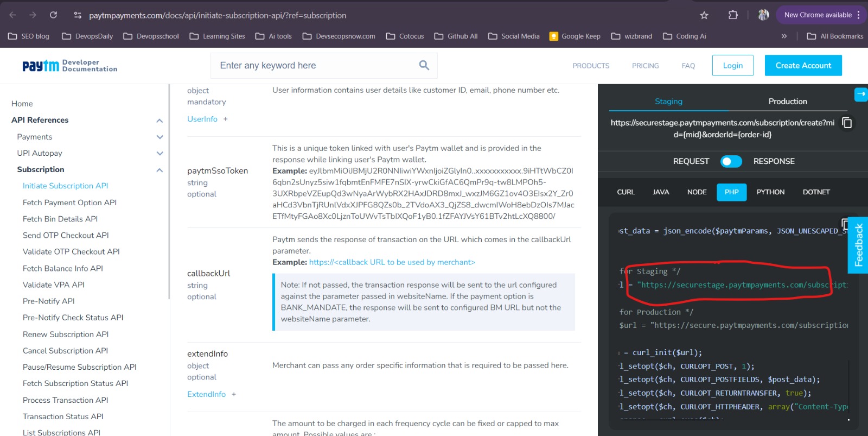Expand the UPI Autopay section chevron
868x436 pixels.
159,154
